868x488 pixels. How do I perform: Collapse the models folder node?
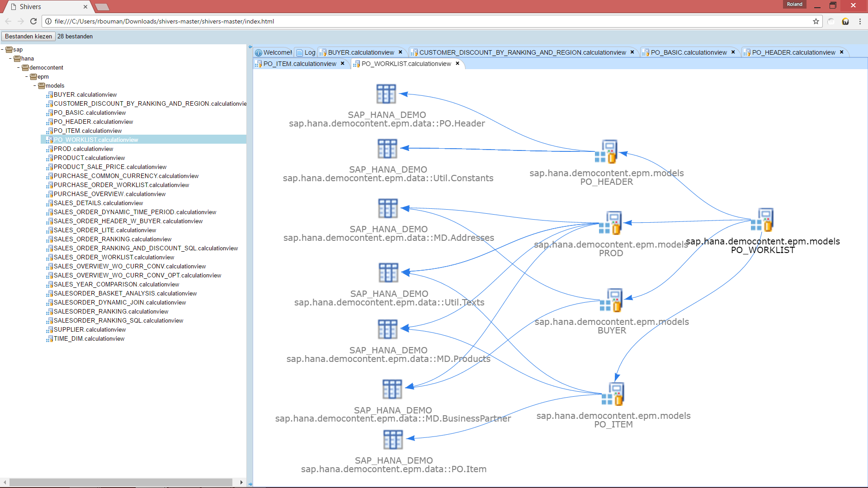point(35,86)
